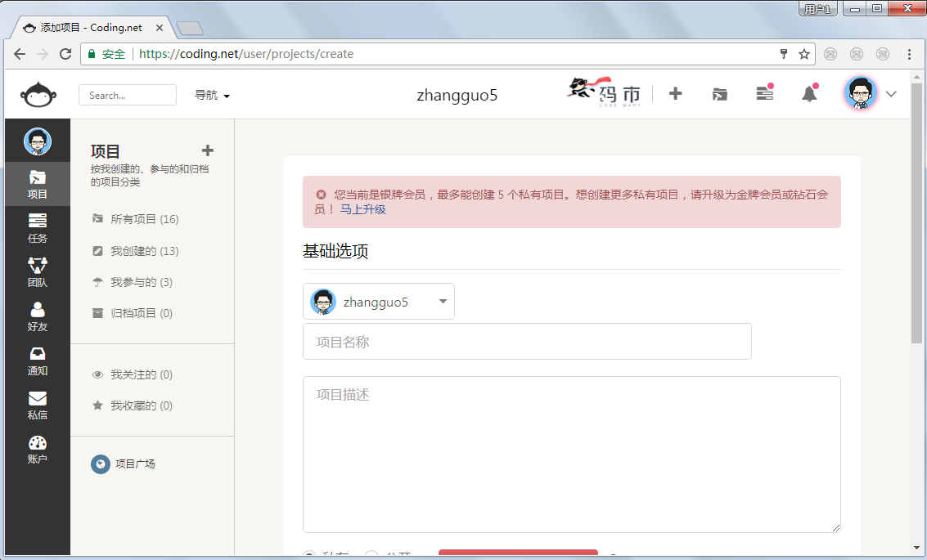Image resolution: width=927 pixels, height=560 pixels.
Task: Open 任务 (Tasks) in the left sidebar
Action: pyautogui.click(x=38, y=228)
